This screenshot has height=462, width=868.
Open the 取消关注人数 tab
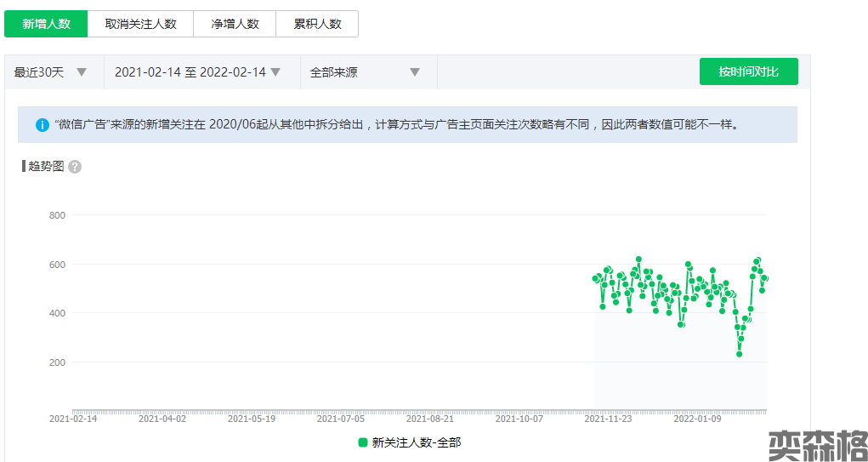[x=140, y=24]
